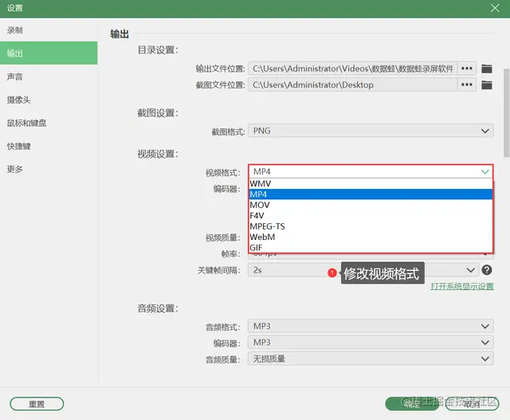Switch to the 输出 settings tab
This screenshot has height=420, width=510.
(x=49, y=53)
